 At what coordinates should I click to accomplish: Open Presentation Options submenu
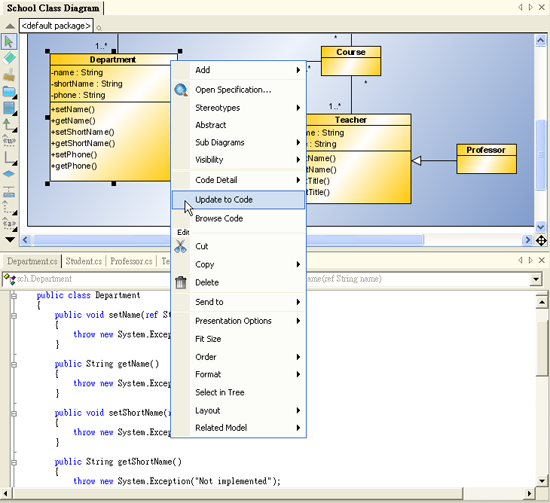tap(239, 321)
